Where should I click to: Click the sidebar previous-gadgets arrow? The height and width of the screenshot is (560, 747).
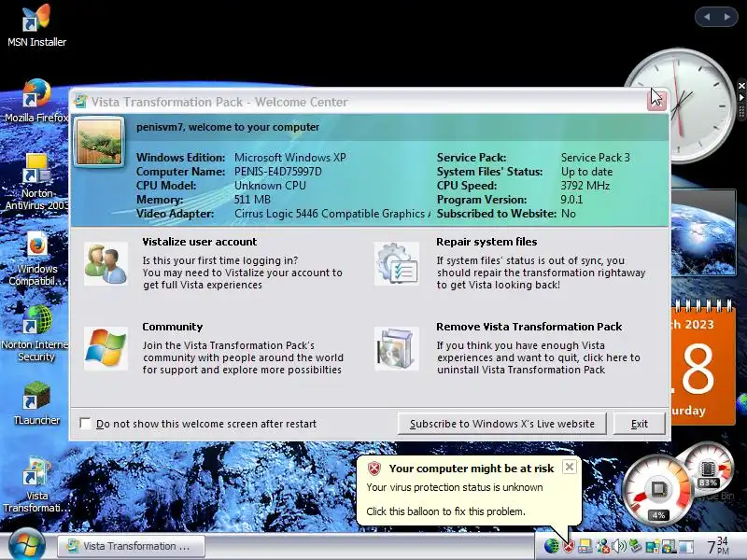(707, 17)
